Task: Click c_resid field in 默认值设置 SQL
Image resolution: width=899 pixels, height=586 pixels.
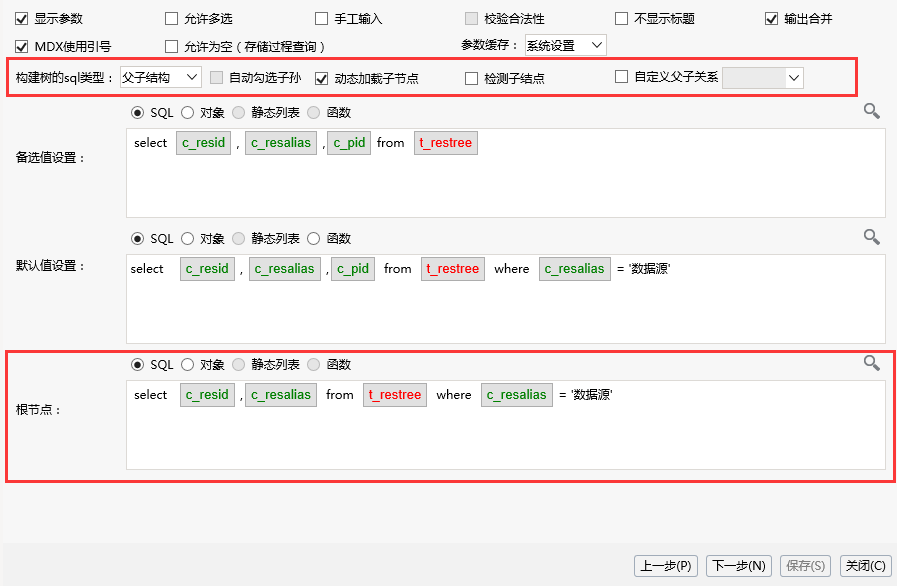Action: click(207, 269)
